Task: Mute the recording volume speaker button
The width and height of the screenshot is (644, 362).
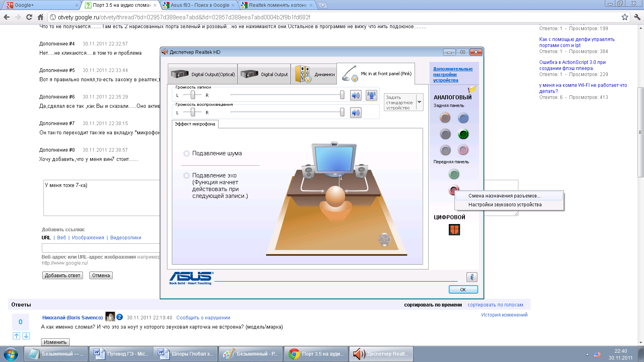Action: tap(355, 95)
